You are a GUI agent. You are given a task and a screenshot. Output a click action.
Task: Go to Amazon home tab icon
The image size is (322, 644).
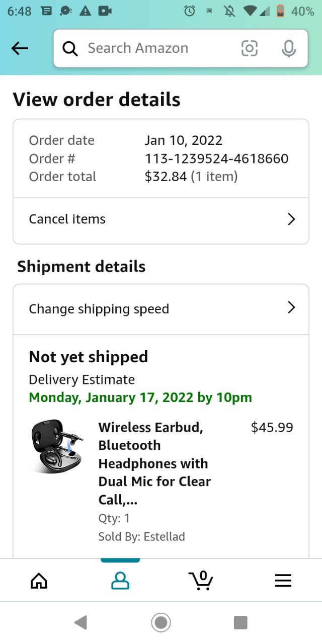pyautogui.click(x=39, y=581)
